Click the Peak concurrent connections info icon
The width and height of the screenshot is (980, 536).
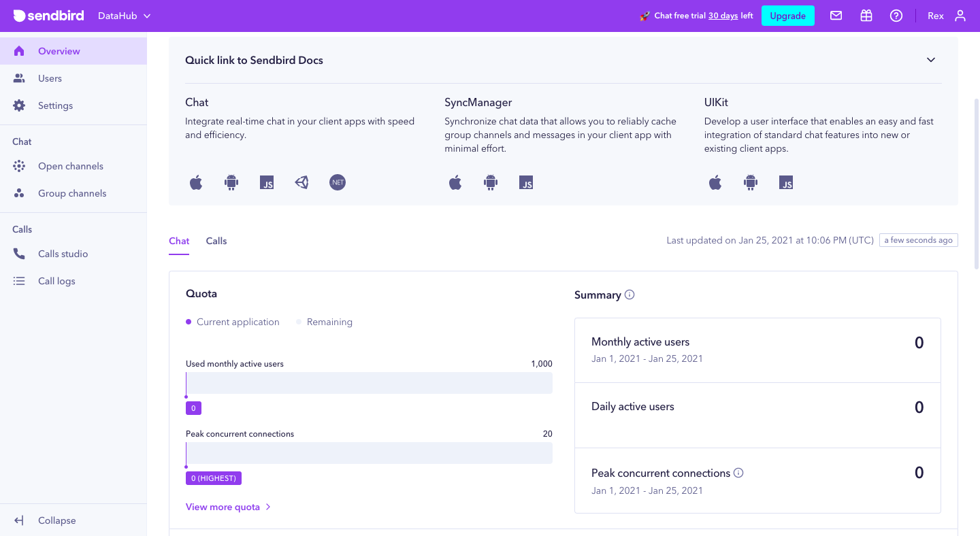(738, 473)
